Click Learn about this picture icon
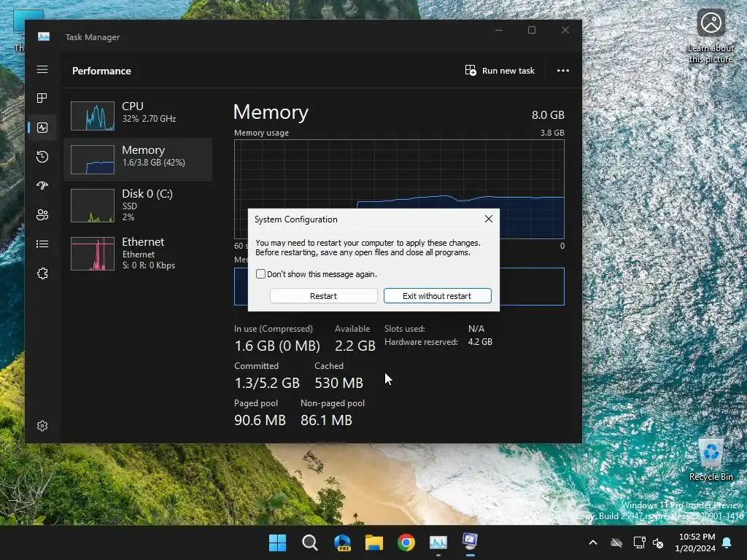This screenshot has height=560, width=747. pos(711,36)
